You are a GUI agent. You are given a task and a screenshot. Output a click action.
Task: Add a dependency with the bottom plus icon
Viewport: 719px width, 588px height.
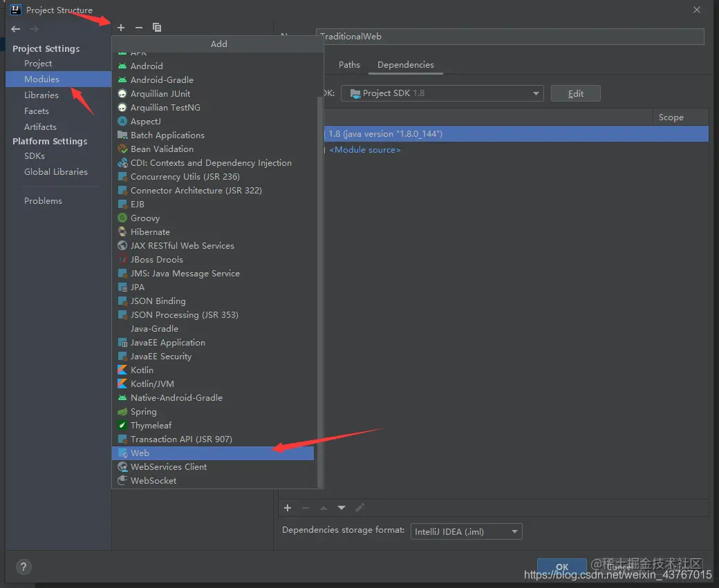click(x=288, y=508)
